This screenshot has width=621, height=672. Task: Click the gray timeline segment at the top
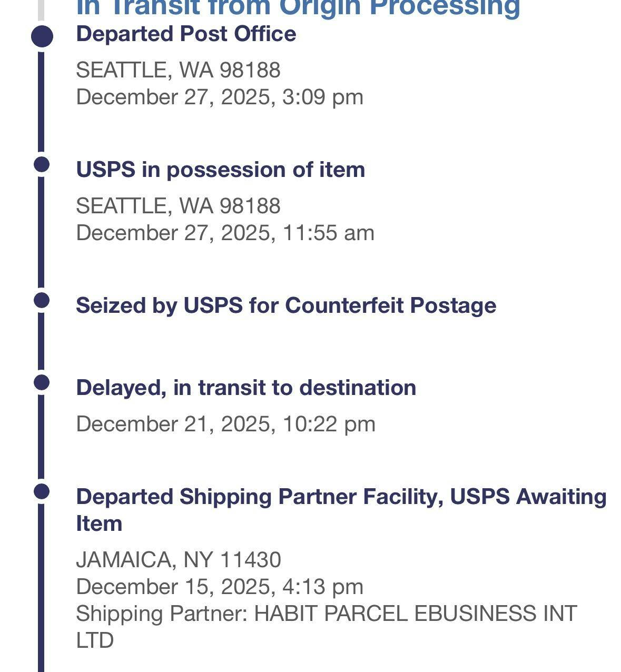pos(41,8)
